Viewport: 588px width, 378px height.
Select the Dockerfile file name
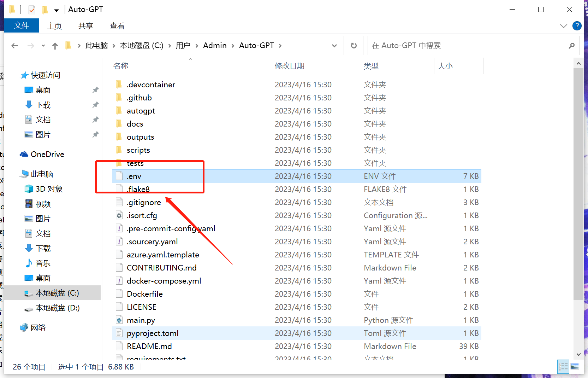pyautogui.click(x=145, y=294)
